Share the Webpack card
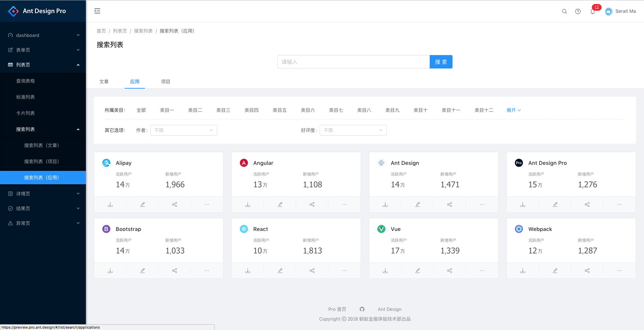The height and width of the screenshot is (330, 644). coord(587,271)
